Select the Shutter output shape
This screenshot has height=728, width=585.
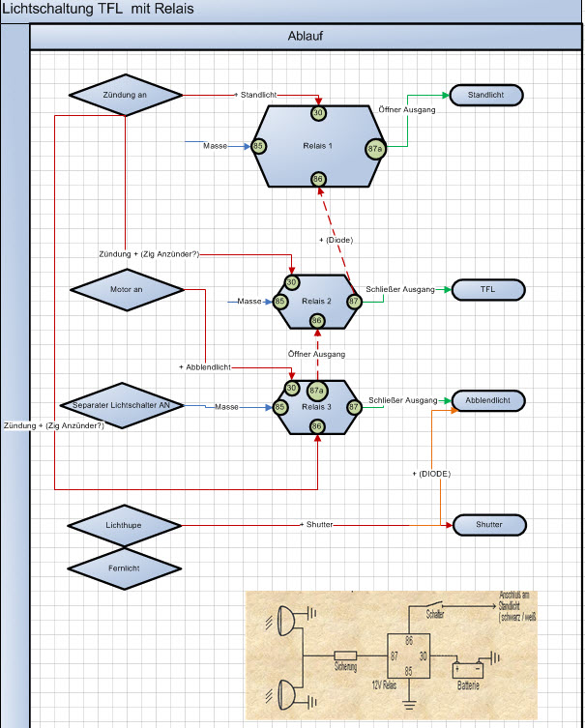tap(488, 525)
